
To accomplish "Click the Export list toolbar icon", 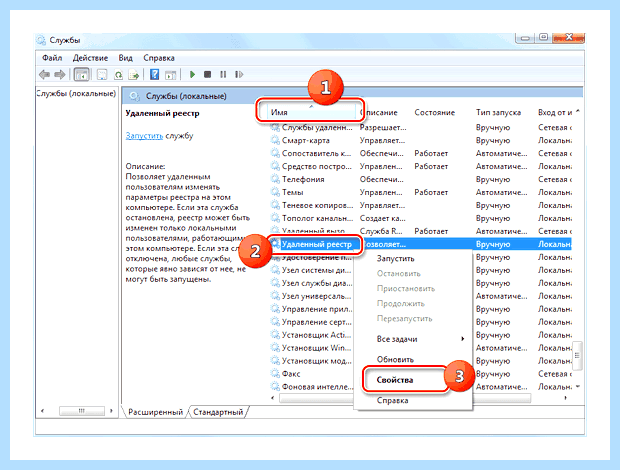I will [x=134, y=74].
